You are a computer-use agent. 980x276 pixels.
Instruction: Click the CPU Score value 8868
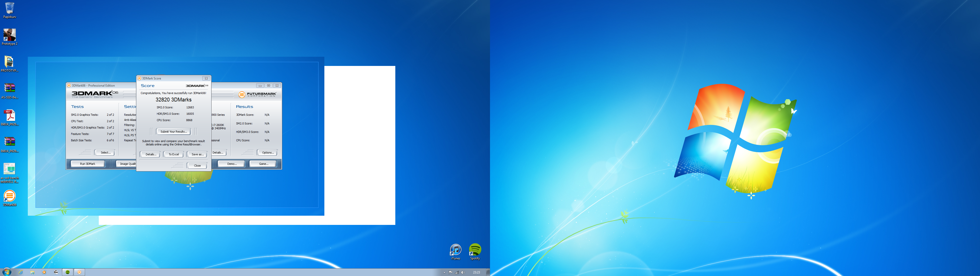(x=189, y=120)
